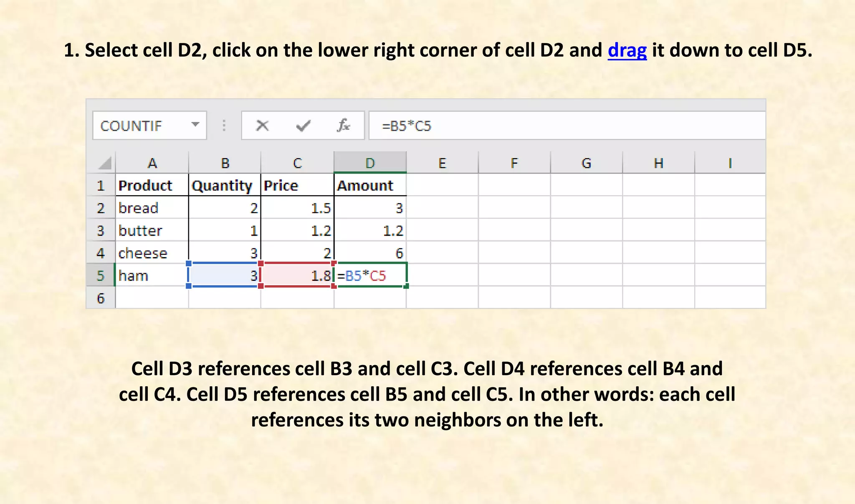Click bread's amount cell showing 3

(x=370, y=208)
